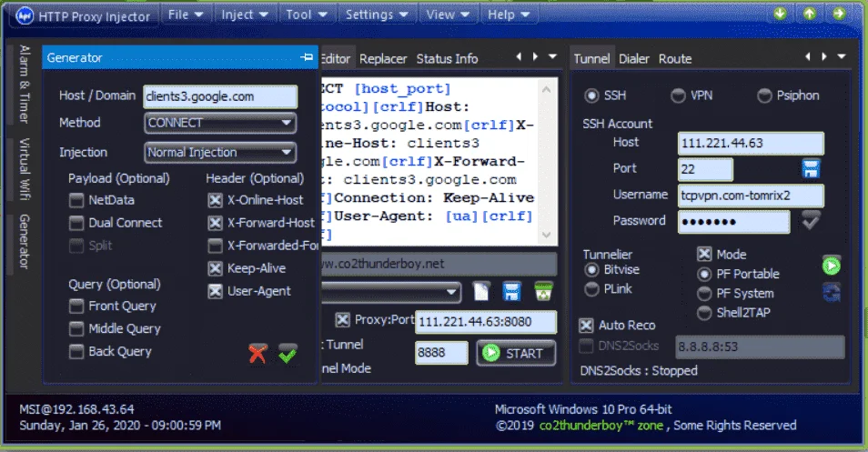868x452 pixels.
Task: Enable Back Query checkbox
Action: (x=76, y=351)
